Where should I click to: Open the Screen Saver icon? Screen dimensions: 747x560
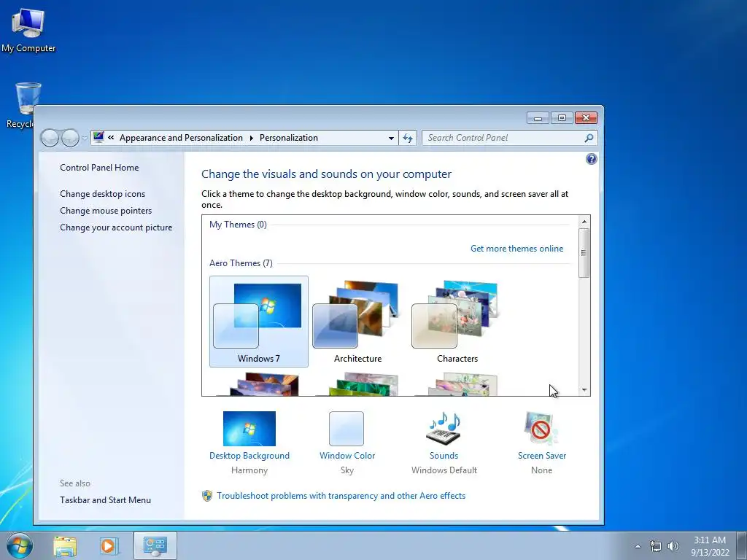542,429
